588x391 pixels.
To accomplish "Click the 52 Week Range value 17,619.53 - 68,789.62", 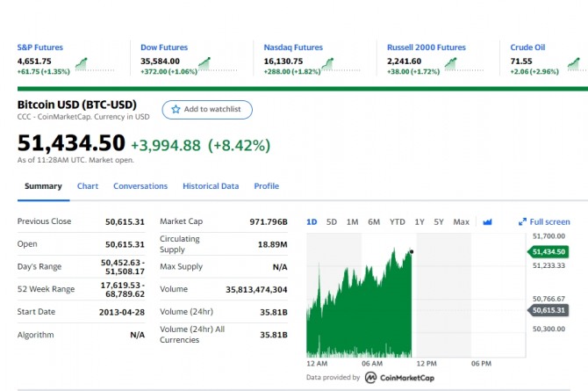I will 123,290.
